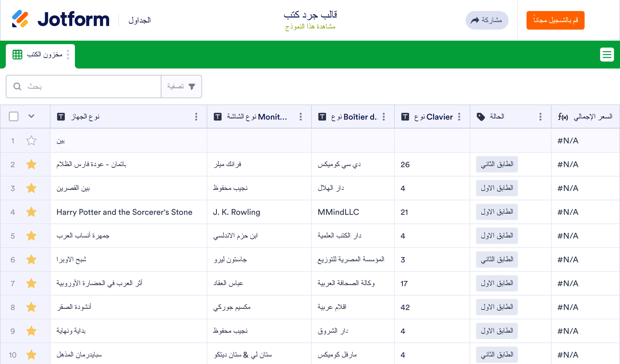Click the three-dot handle on مخزون الكتب tab
The image size is (620, 364).
(x=68, y=55)
